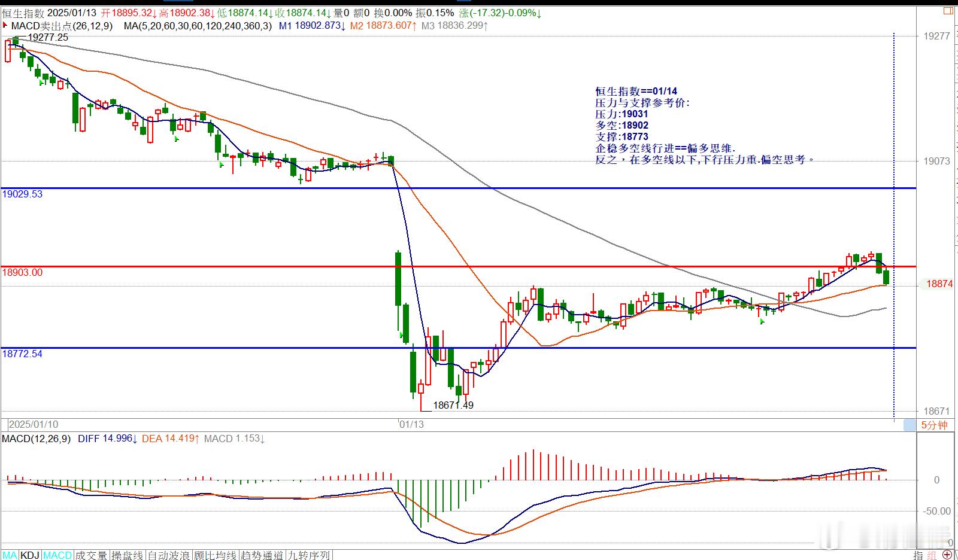Select the blue 18772.54 support line label

click(x=23, y=354)
